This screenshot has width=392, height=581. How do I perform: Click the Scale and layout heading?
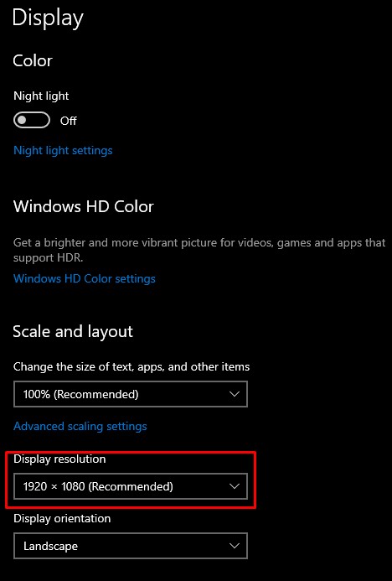tap(73, 332)
